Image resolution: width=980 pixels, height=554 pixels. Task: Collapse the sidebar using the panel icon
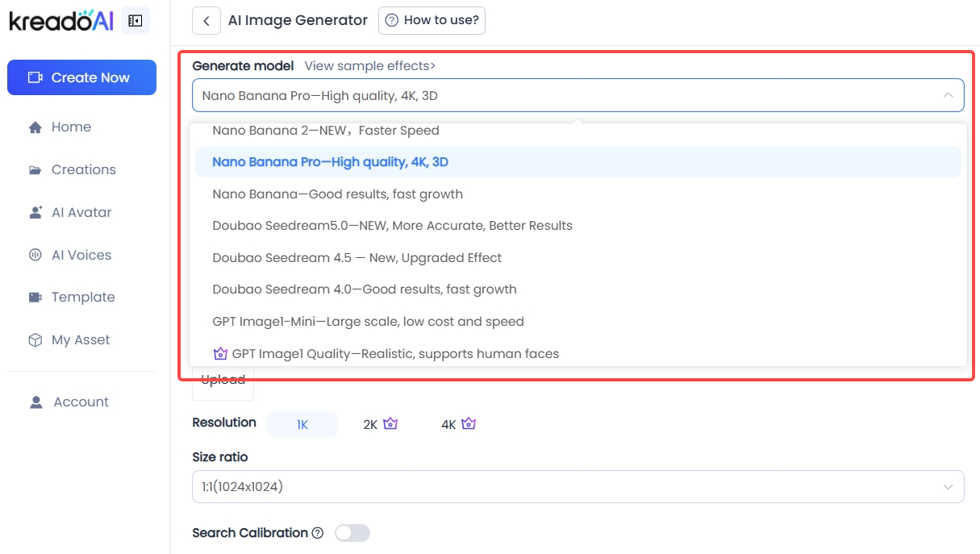click(135, 21)
